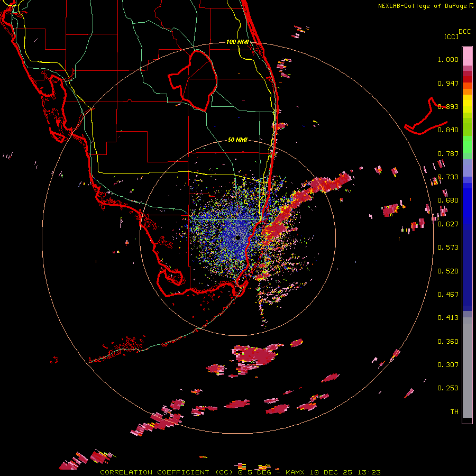
Task: Select the 0.413 scale value
Action: (x=448, y=318)
